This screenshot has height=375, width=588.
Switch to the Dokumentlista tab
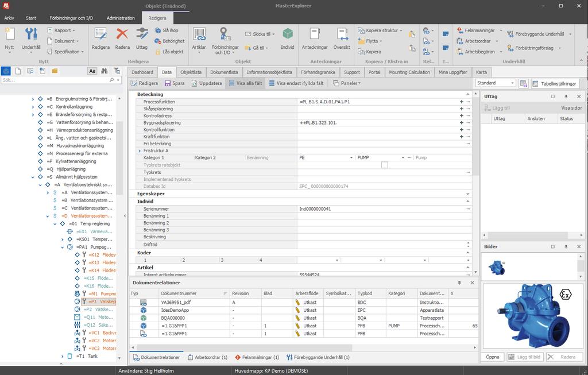click(x=224, y=72)
